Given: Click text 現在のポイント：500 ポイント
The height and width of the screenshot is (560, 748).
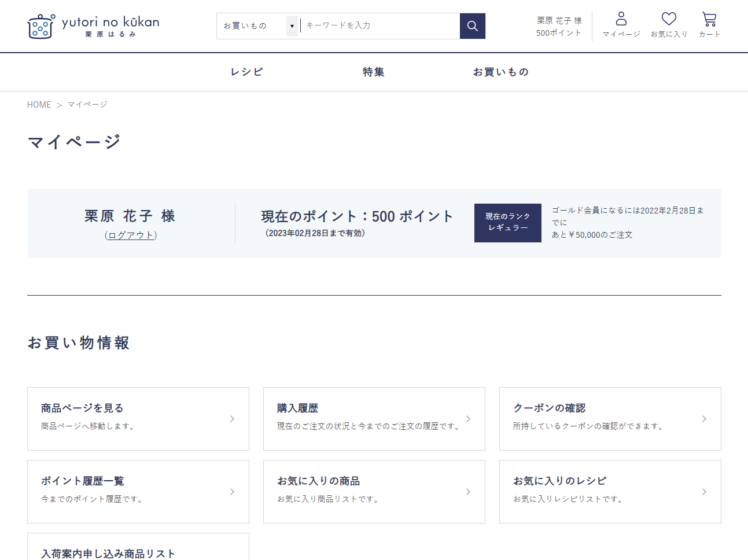Looking at the screenshot, I should pyautogui.click(x=357, y=216).
